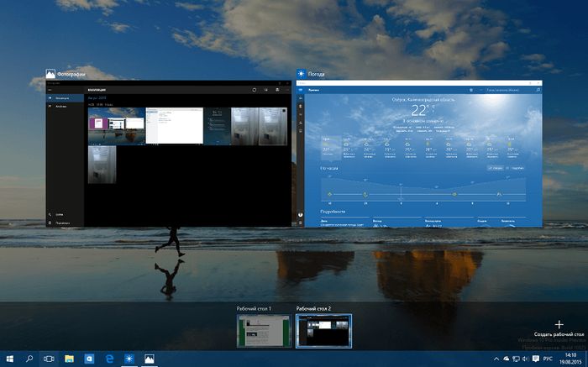Viewport: 588px width, 367px height.
Task: Click the Фотографии app title icon
Action: 50,75
